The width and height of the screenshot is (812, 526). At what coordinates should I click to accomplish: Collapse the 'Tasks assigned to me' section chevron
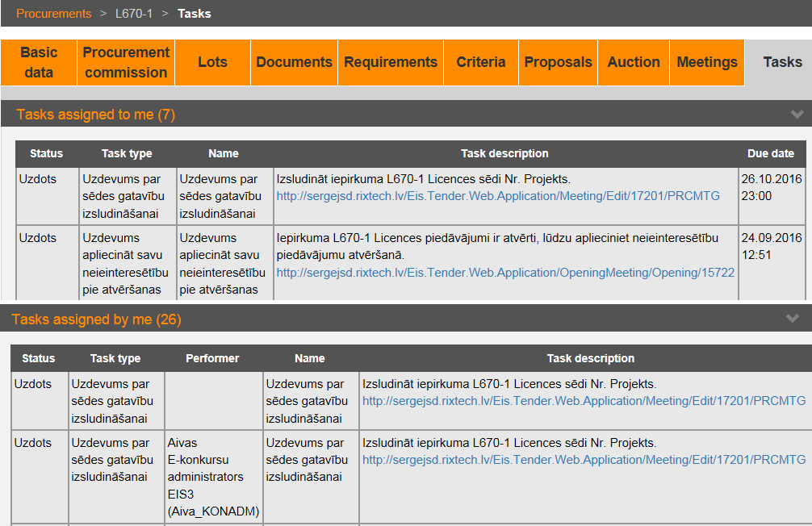[797, 115]
